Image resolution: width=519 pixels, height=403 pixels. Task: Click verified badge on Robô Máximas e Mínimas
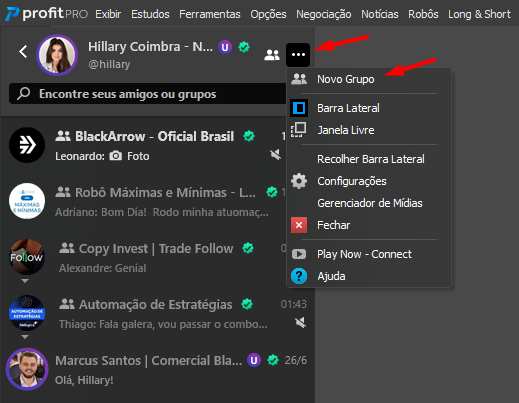[x=272, y=192]
